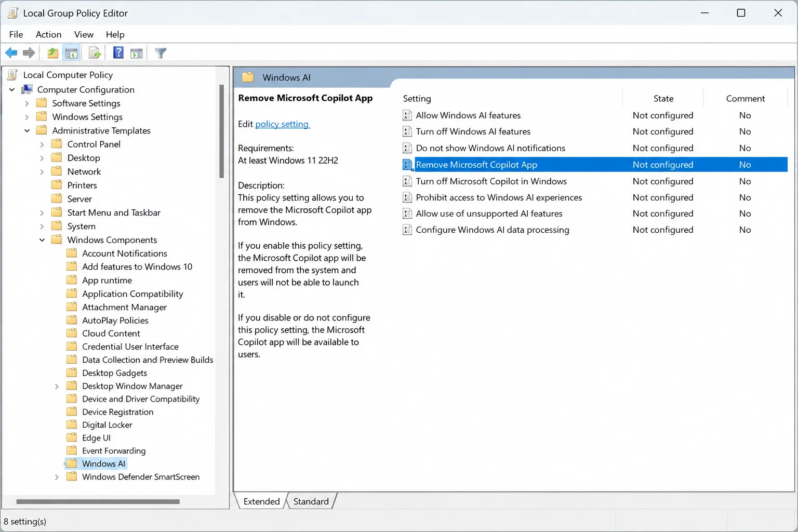Click the Local Group Policy Editor title bar icon
798x532 pixels.
point(13,13)
